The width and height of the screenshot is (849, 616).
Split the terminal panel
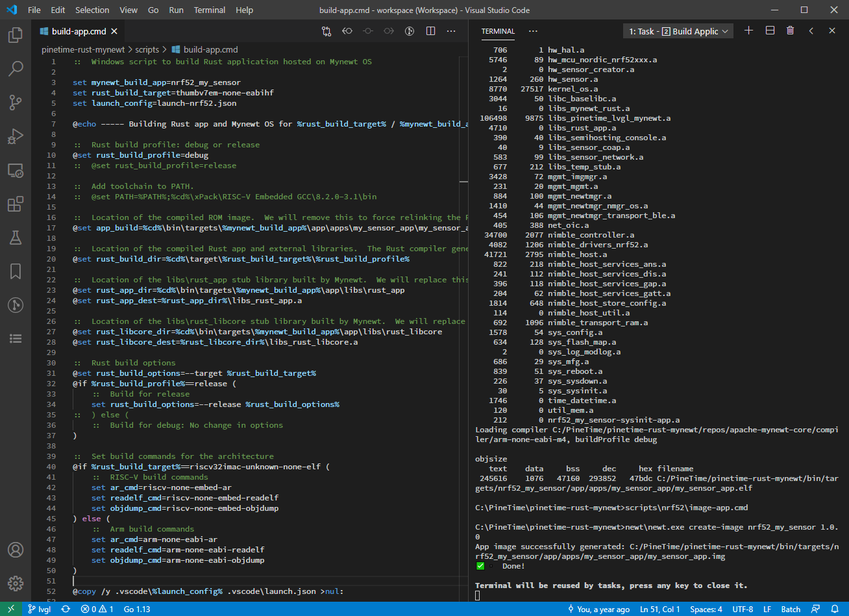tap(770, 31)
